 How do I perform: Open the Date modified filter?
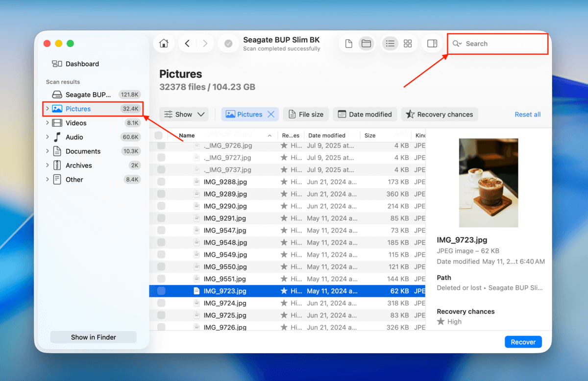coord(365,114)
